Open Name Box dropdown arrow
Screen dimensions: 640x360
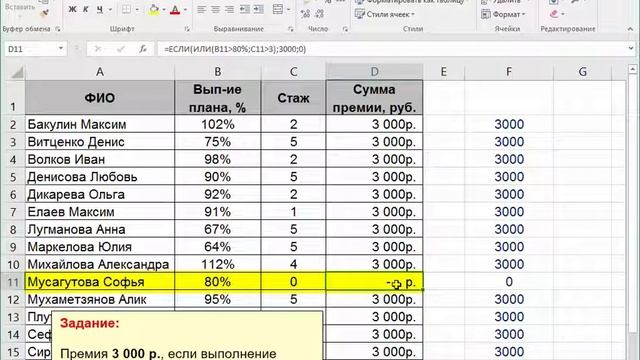[61, 49]
